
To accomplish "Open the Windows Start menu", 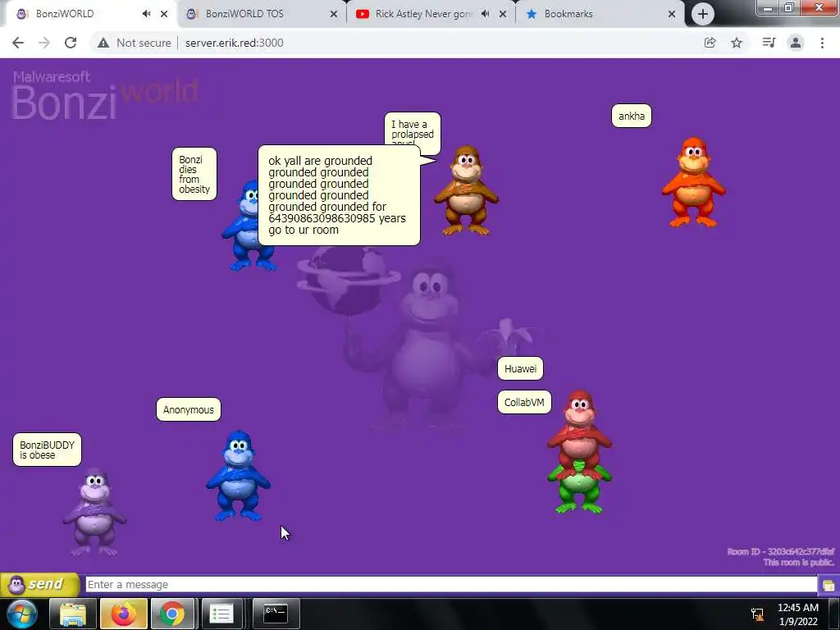I will click(21, 614).
